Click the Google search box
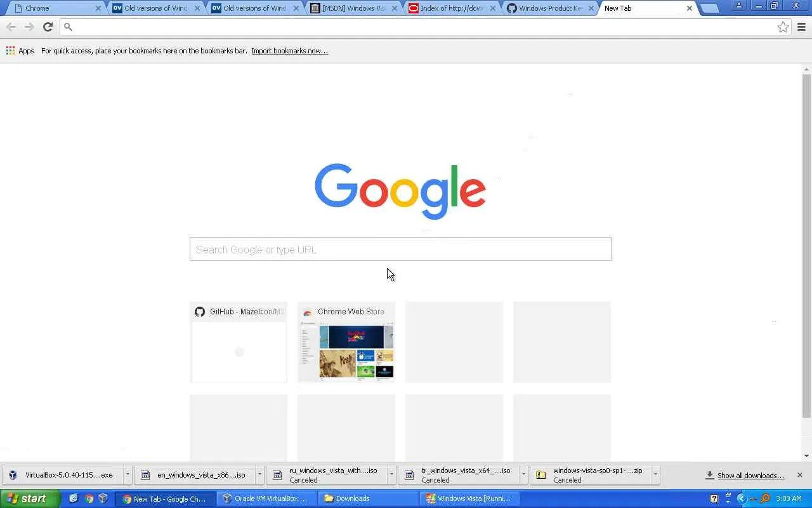The width and height of the screenshot is (812, 508). pos(400,249)
